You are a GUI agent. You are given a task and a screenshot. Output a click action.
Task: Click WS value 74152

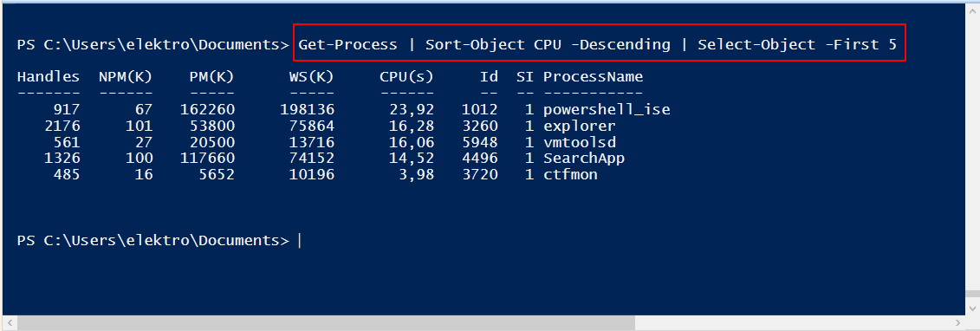point(311,159)
